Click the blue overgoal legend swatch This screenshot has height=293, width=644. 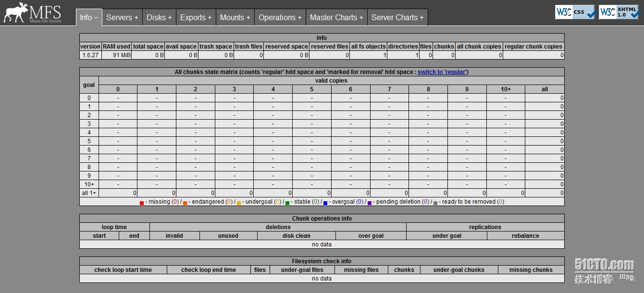[x=325, y=203]
